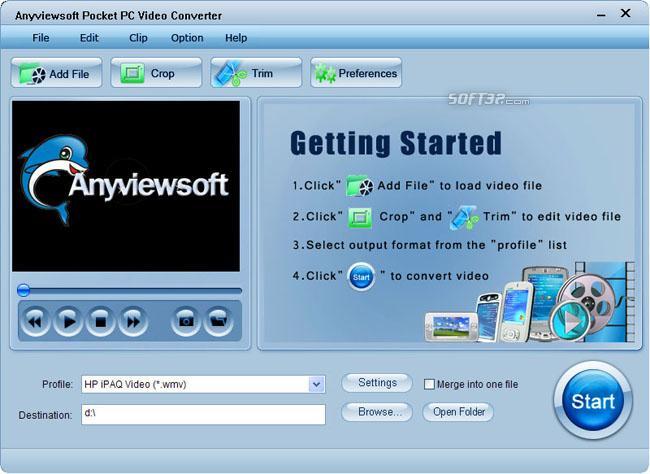Open Preferences from the toolbar
This screenshot has height=474, width=650.
(x=356, y=73)
